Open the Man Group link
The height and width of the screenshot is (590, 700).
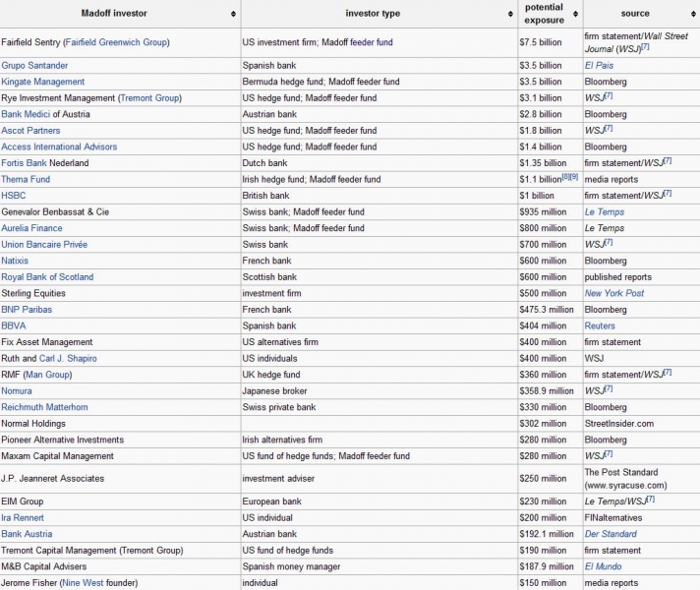pyautogui.click(x=48, y=375)
